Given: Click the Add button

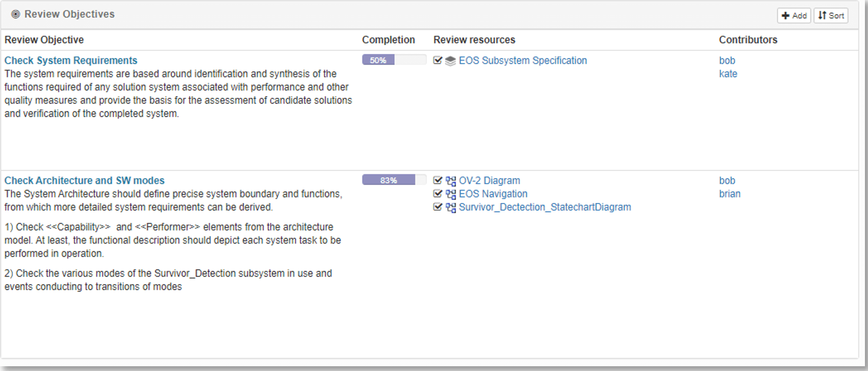Looking at the screenshot, I should pos(794,16).
